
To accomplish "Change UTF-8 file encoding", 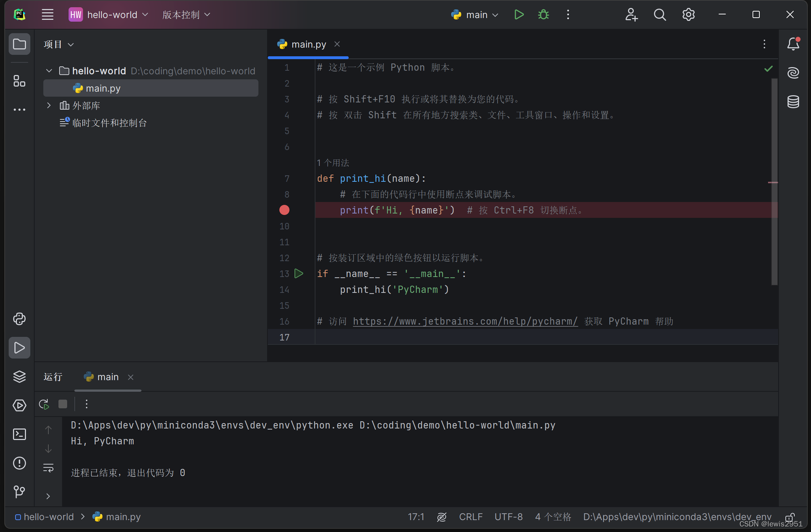I will [508, 517].
